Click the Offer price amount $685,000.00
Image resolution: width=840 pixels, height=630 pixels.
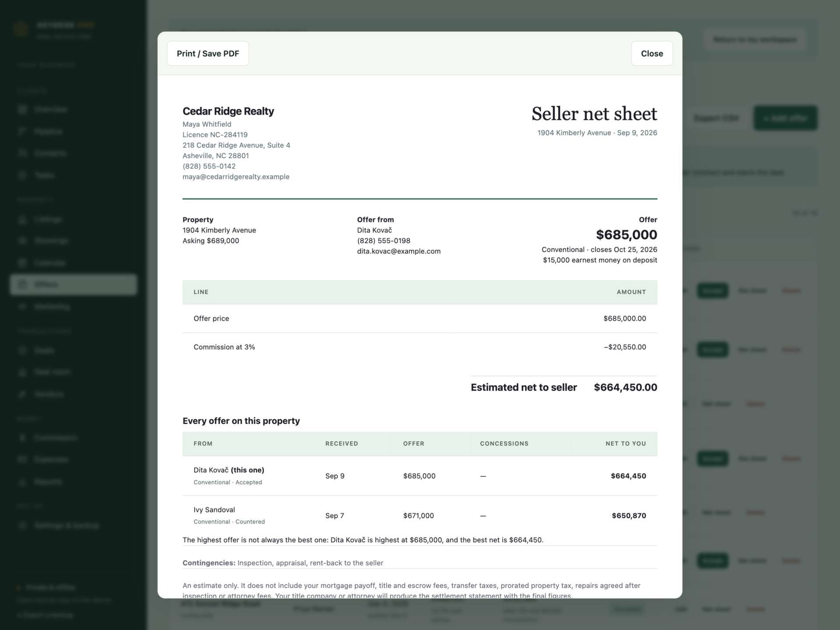point(625,318)
